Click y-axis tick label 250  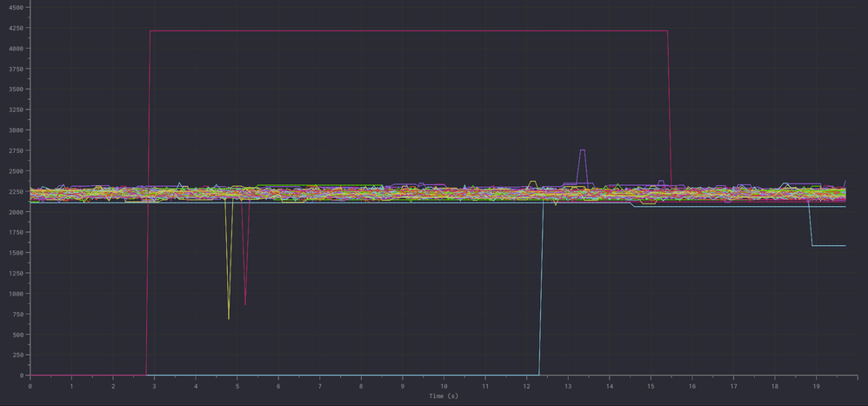coord(17,356)
